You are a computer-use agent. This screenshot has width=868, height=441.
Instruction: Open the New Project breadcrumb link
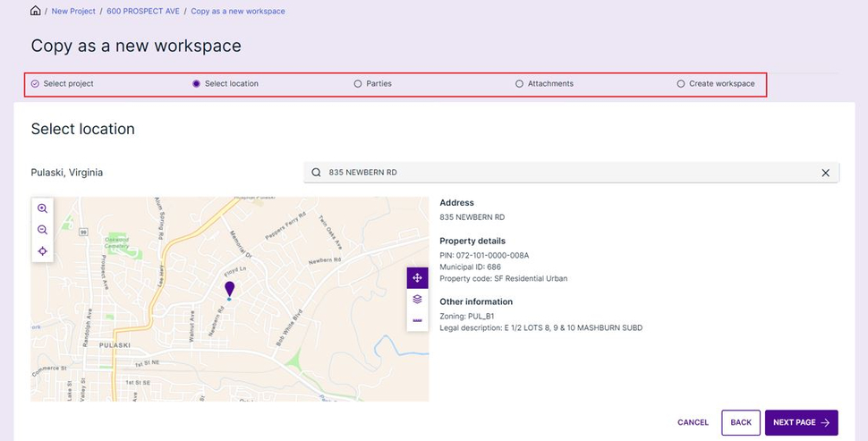point(73,11)
